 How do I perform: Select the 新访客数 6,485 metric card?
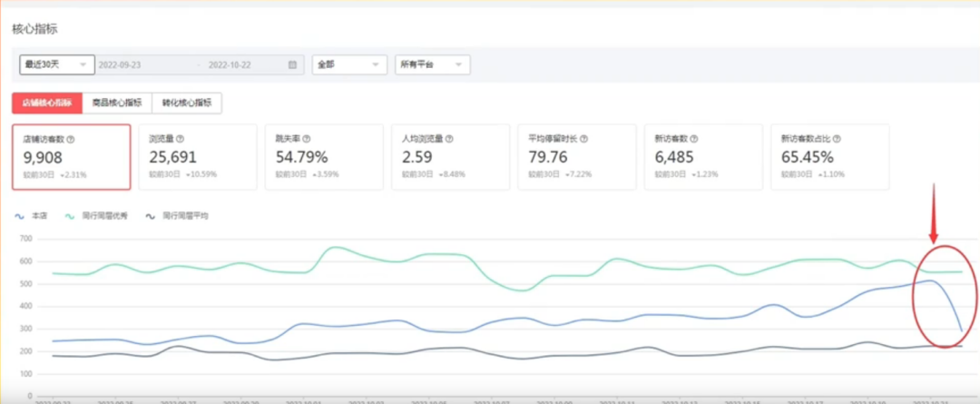pyautogui.click(x=700, y=158)
